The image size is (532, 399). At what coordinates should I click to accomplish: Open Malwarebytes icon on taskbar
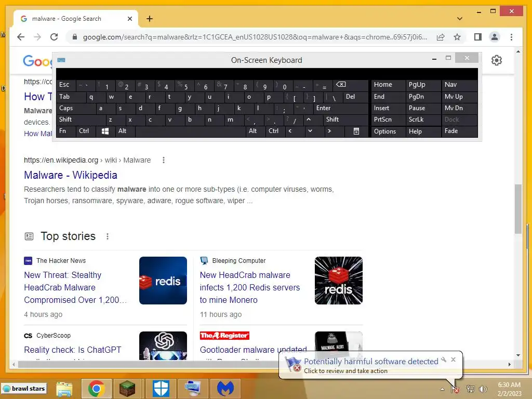(225, 389)
